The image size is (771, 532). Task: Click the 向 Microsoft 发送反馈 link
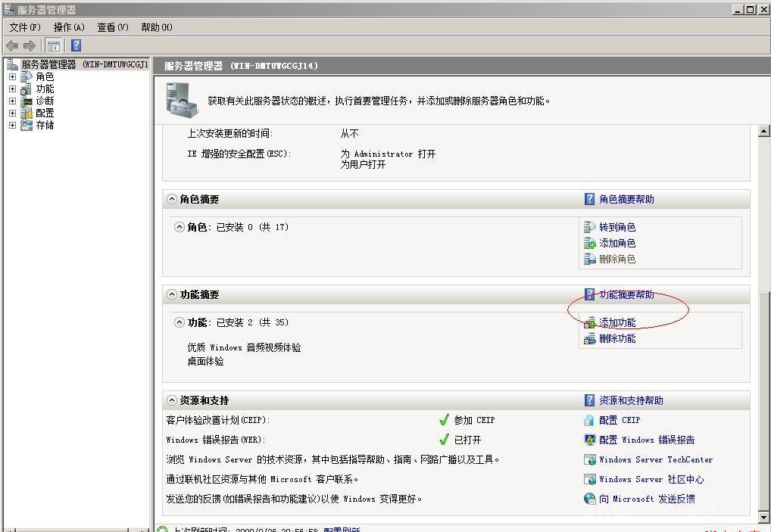point(647,499)
